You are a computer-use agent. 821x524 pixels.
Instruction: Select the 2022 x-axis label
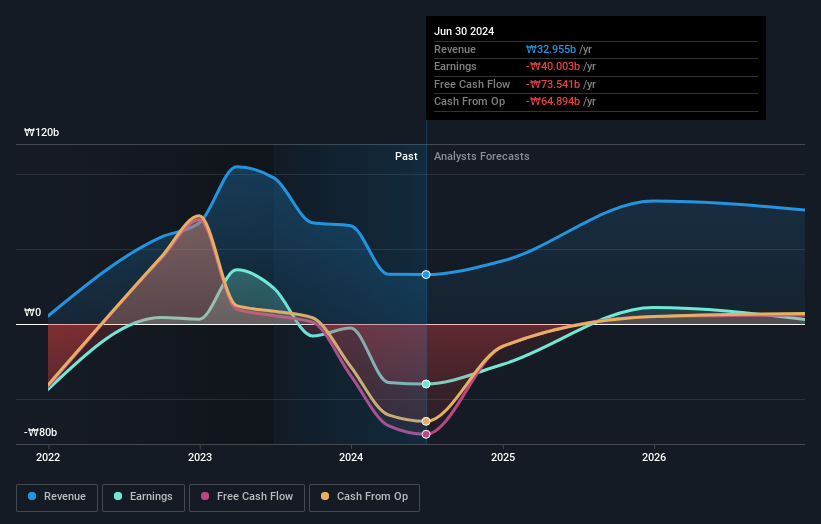pyautogui.click(x=48, y=458)
